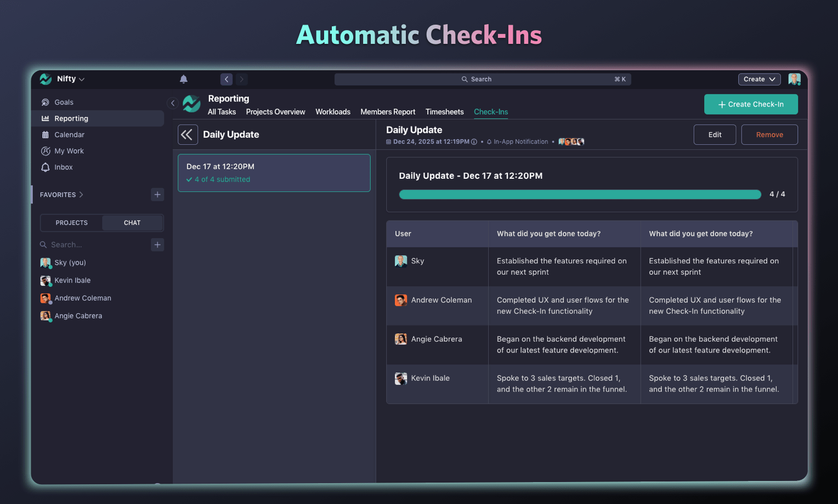Open the Create dropdown in the top bar
Screen dimensions: 838x504
(x=759, y=79)
